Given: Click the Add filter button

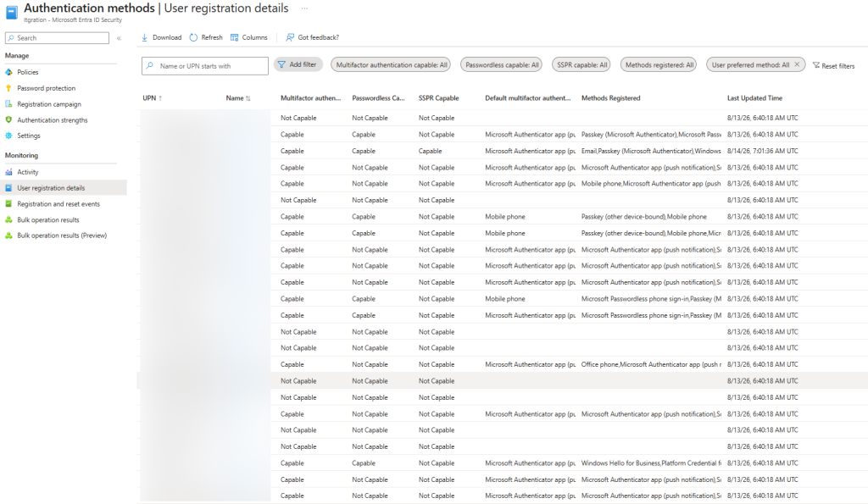Looking at the screenshot, I should coord(298,64).
